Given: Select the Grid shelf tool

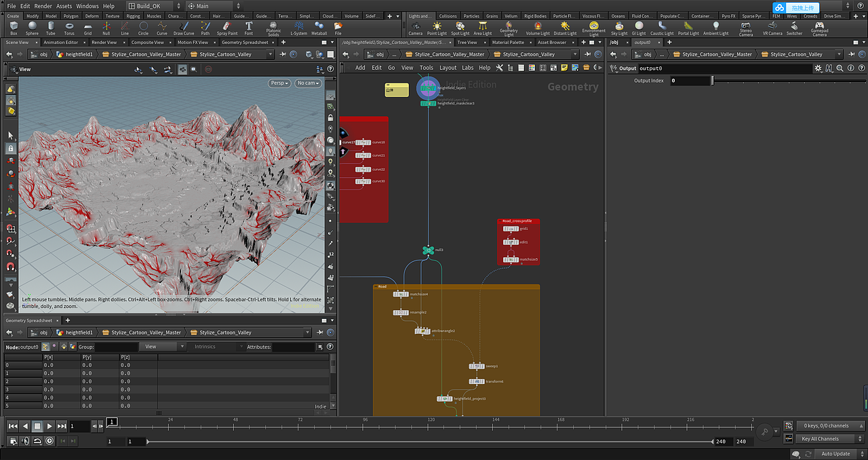Looking at the screenshot, I should pyautogui.click(x=87, y=28).
